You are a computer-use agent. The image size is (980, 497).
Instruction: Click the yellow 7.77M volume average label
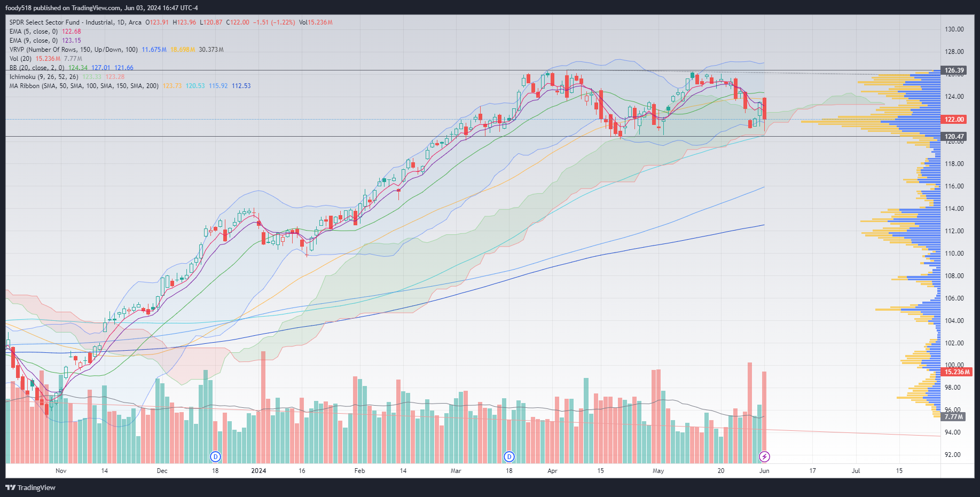click(x=953, y=417)
